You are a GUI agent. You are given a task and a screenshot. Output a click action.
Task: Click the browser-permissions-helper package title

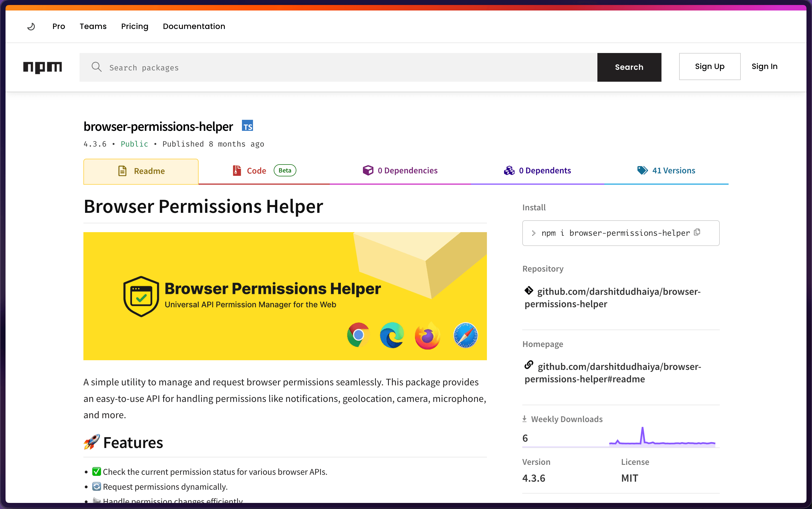158,127
